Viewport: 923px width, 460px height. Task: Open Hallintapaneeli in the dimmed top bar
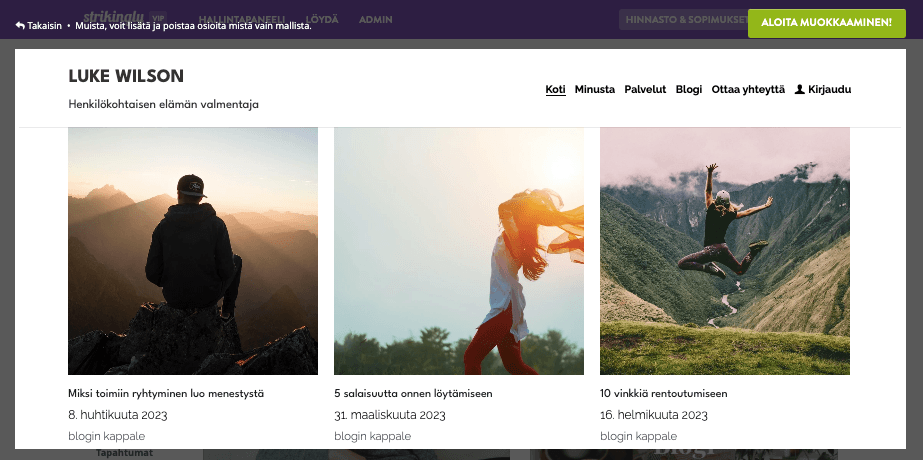click(241, 19)
